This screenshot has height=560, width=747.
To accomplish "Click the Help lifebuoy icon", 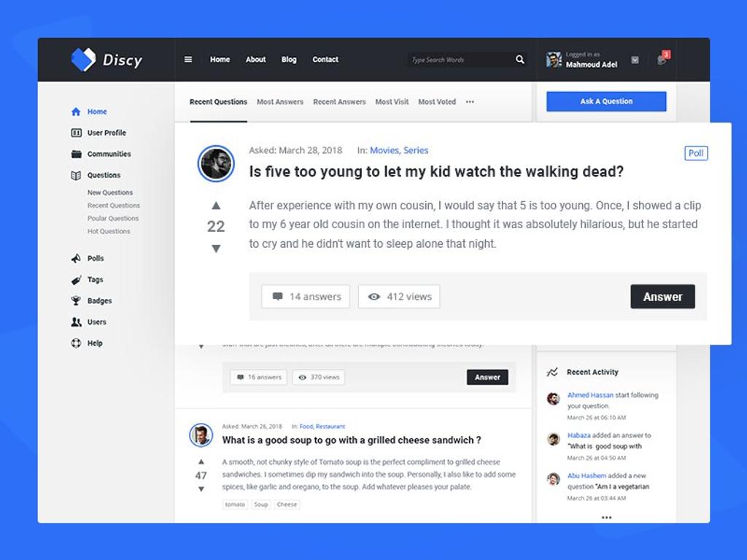I will (x=76, y=343).
